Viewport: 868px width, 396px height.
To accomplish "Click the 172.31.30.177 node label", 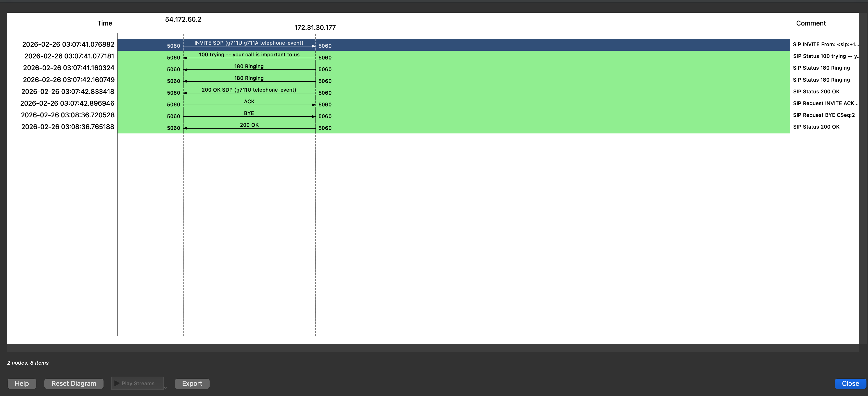I will 315,27.
